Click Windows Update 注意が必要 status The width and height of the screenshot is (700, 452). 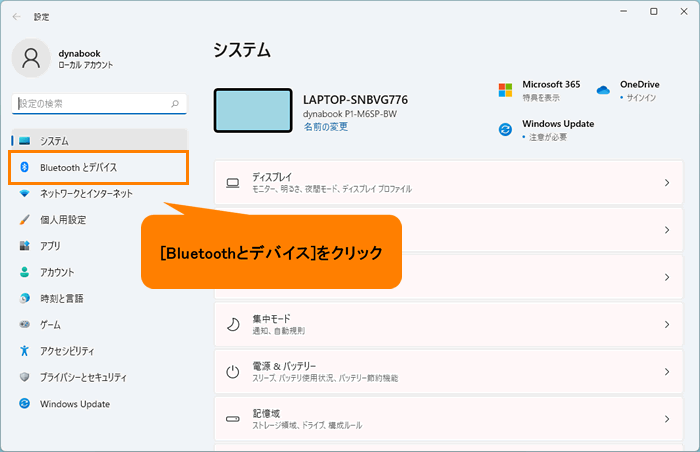[548, 137]
